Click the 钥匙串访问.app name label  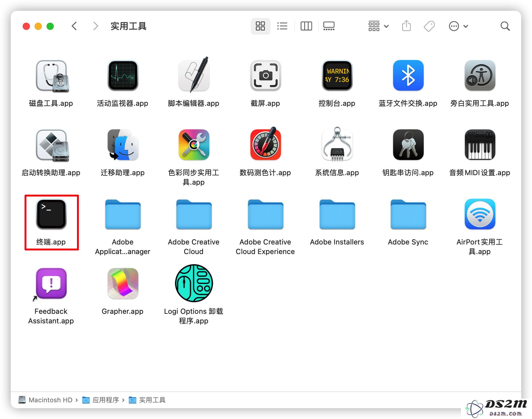[408, 173]
